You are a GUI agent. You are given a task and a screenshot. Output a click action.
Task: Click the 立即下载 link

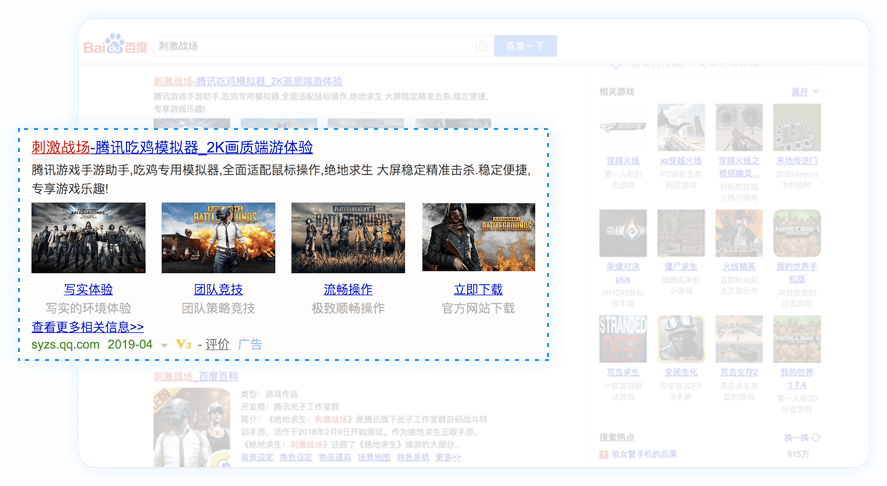pos(478,290)
